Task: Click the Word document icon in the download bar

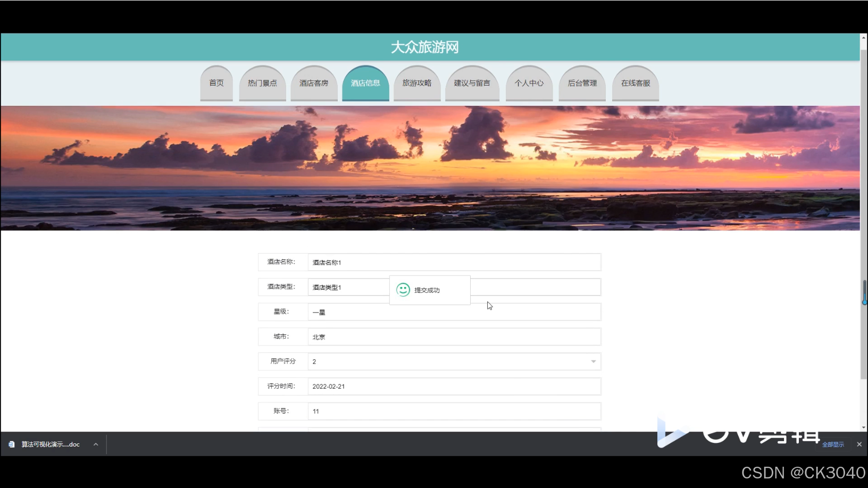Action: click(x=12, y=444)
